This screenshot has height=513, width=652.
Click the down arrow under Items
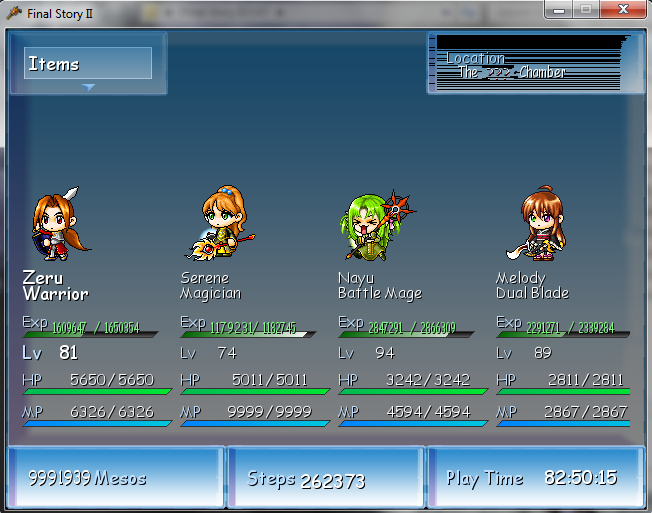click(x=88, y=87)
